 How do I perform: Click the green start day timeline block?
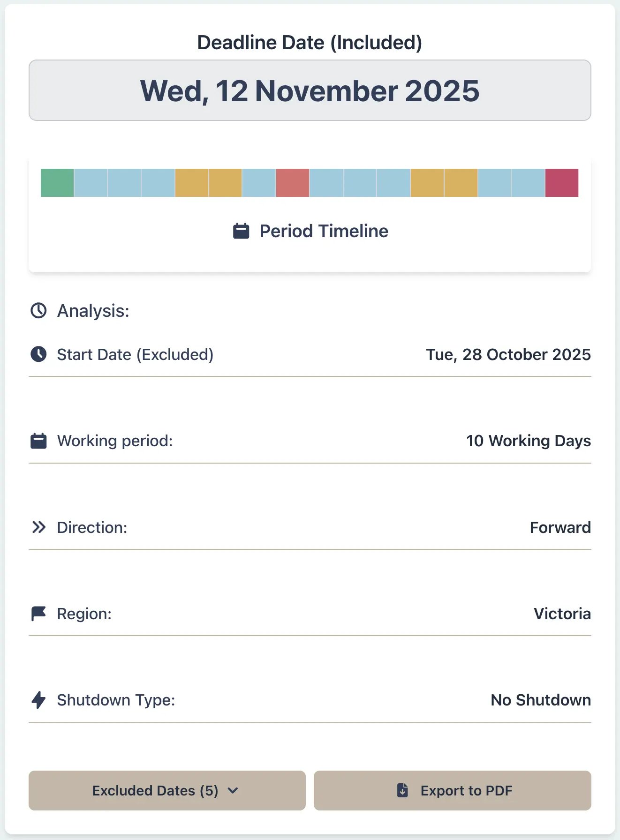pyautogui.click(x=57, y=183)
